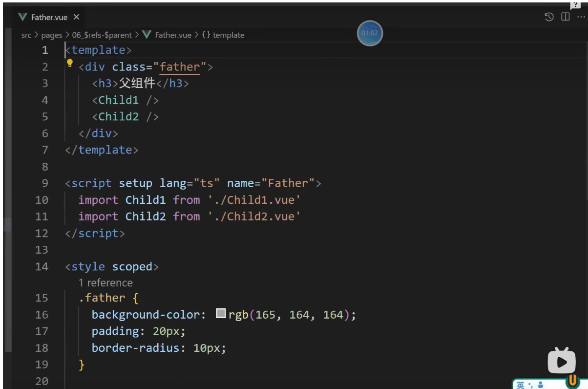Close the Father.vue tab
The image size is (588, 389).
(76, 17)
